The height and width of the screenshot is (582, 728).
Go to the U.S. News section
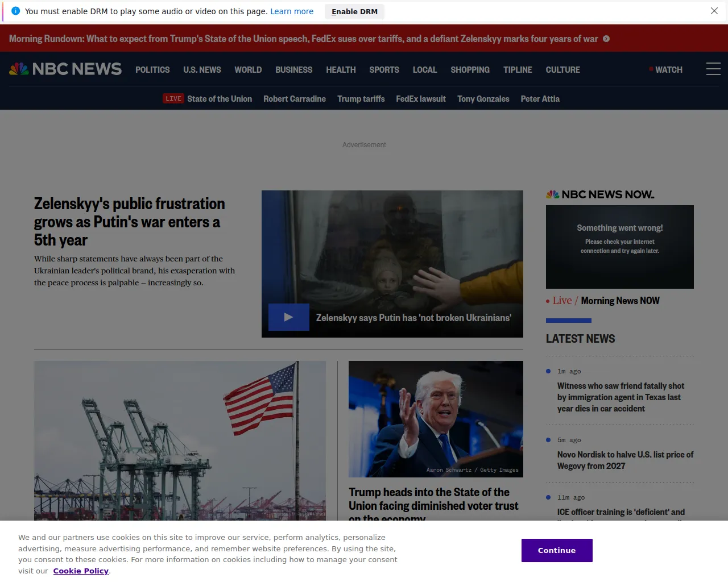pyautogui.click(x=202, y=70)
